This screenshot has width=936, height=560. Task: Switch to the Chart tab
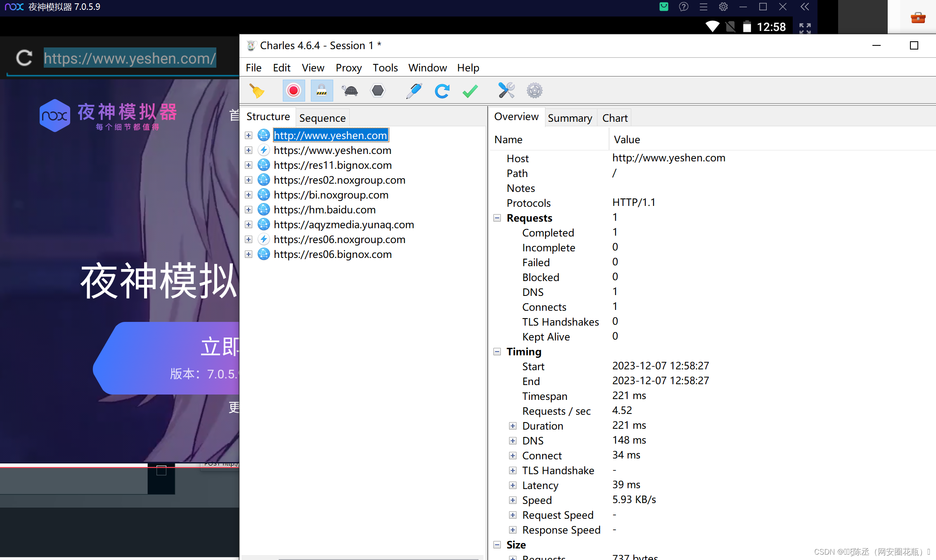(x=615, y=118)
